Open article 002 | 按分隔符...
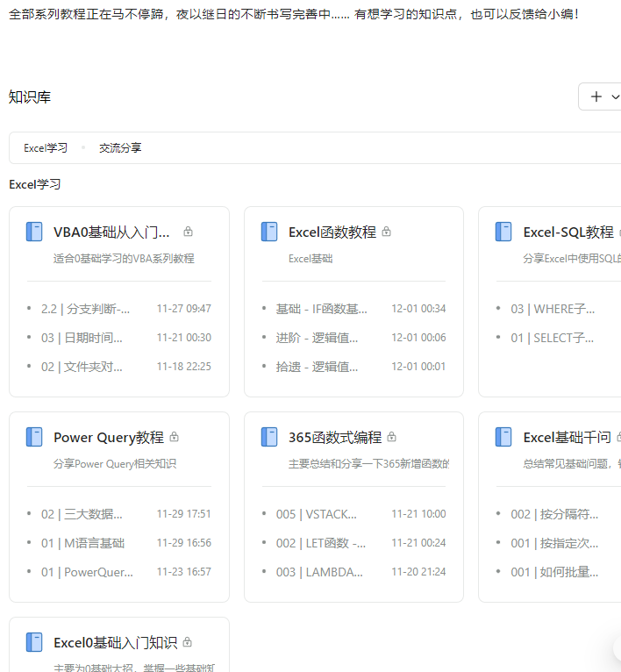 554,514
